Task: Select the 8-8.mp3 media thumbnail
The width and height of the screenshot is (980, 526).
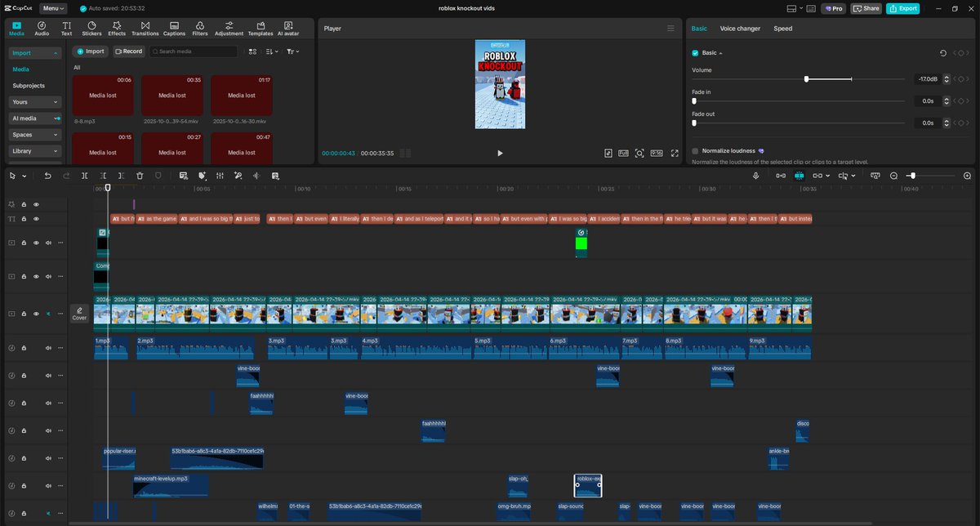Action: pos(103,96)
